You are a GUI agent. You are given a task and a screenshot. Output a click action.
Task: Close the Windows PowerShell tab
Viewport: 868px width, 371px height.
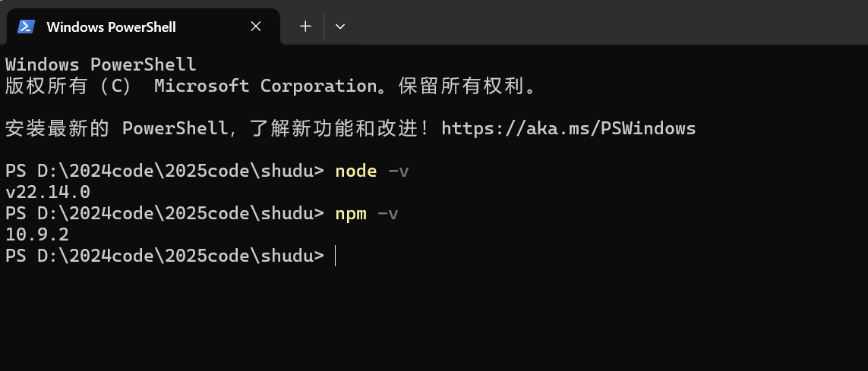(256, 27)
